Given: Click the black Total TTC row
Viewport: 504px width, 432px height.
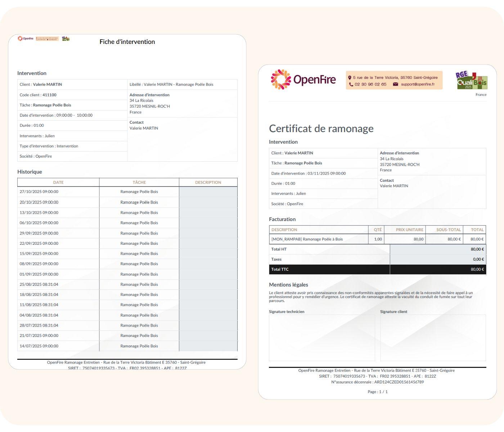Looking at the screenshot, I should click(x=377, y=269).
